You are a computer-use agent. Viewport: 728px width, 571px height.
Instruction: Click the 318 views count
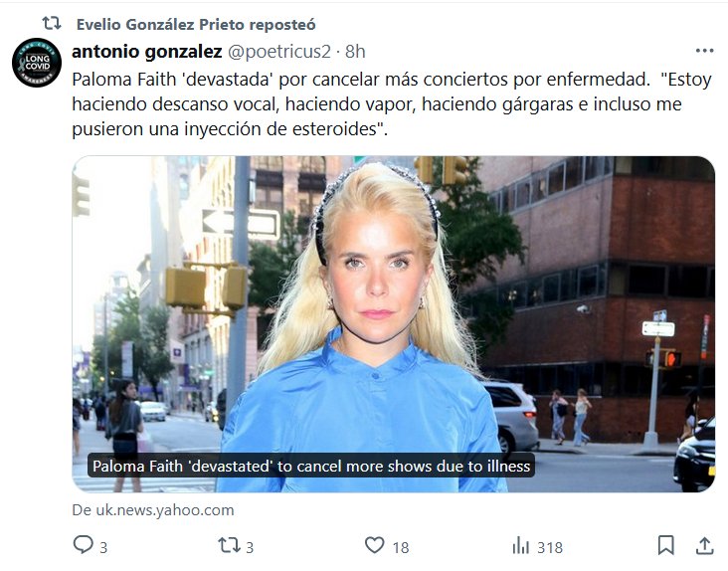click(550, 548)
